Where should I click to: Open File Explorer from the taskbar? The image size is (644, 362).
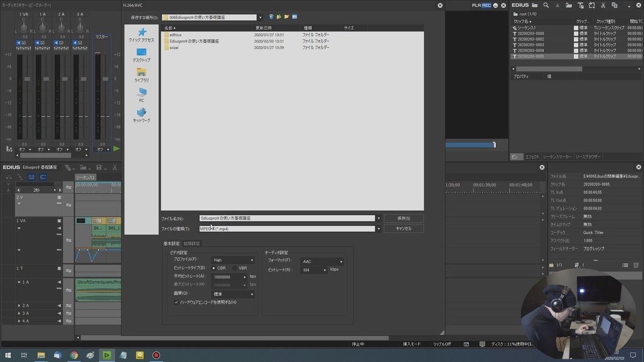click(x=41, y=355)
